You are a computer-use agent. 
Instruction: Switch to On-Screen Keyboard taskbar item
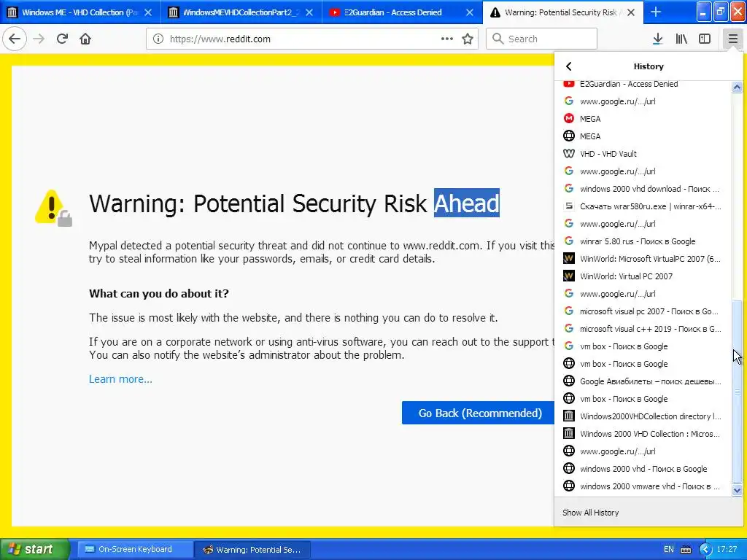click(134, 549)
